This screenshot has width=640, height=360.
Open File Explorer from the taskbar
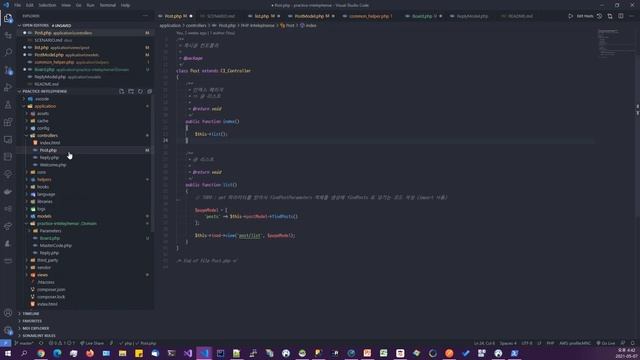122,353
